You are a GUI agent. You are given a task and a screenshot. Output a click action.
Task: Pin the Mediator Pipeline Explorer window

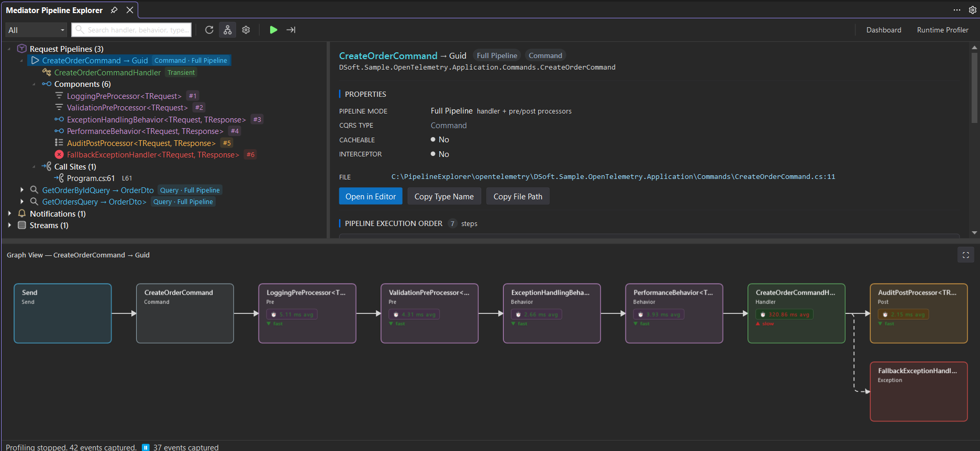pos(114,10)
